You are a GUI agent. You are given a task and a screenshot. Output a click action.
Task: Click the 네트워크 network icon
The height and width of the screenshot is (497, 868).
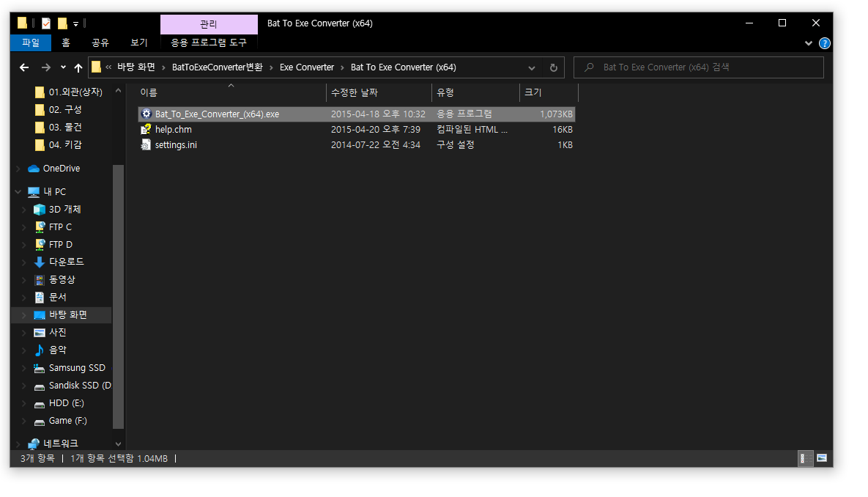(x=34, y=443)
